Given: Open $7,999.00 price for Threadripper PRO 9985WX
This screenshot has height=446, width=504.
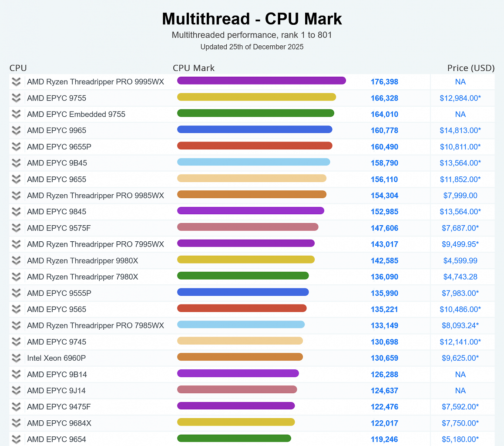Looking at the screenshot, I should [x=460, y=196].
